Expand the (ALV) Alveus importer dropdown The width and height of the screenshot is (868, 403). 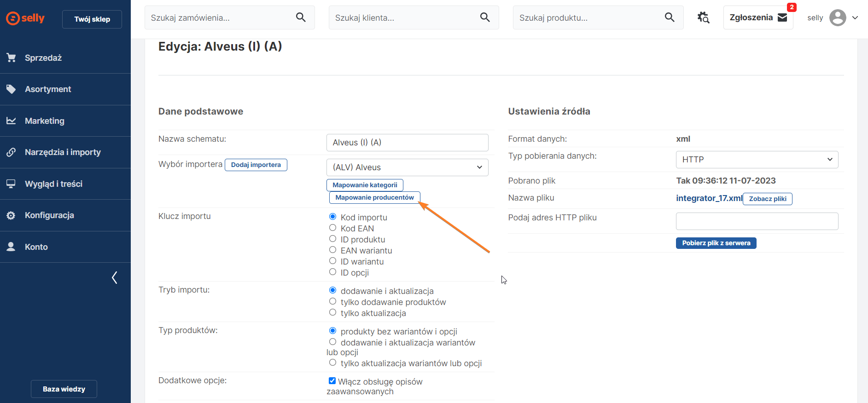point(407,167)
